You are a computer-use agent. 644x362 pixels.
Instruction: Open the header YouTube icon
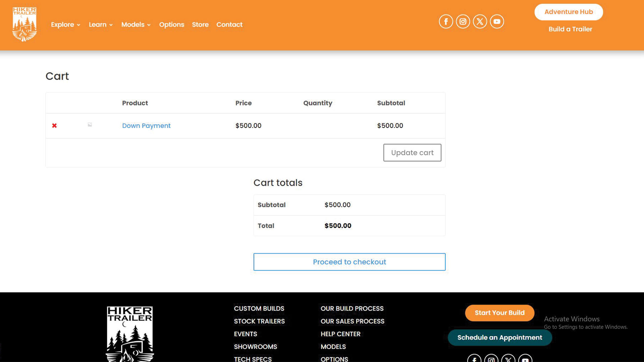(497, 21)
